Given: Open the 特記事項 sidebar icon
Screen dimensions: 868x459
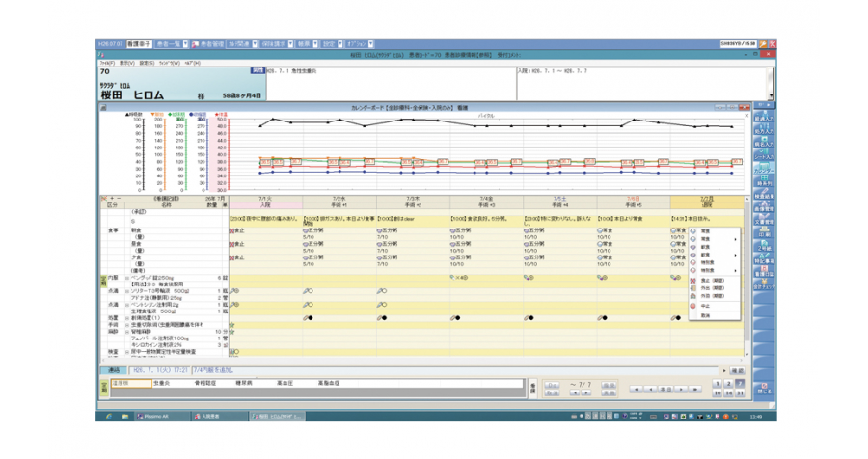Looking at the screenshot, I should [764, 258].
